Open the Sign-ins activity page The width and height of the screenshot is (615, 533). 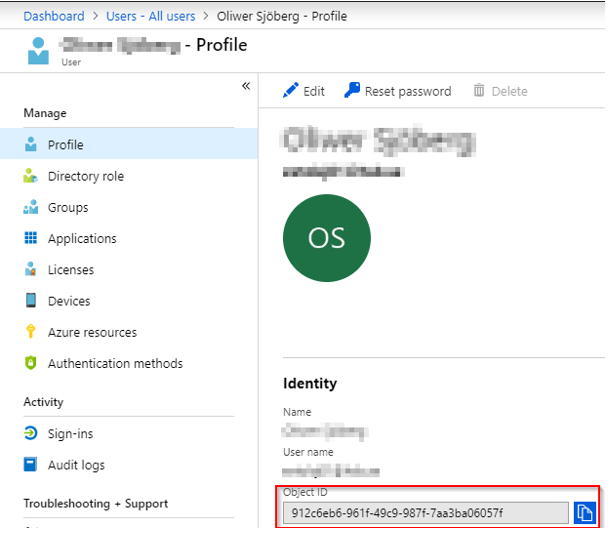[x=70, y=434]
